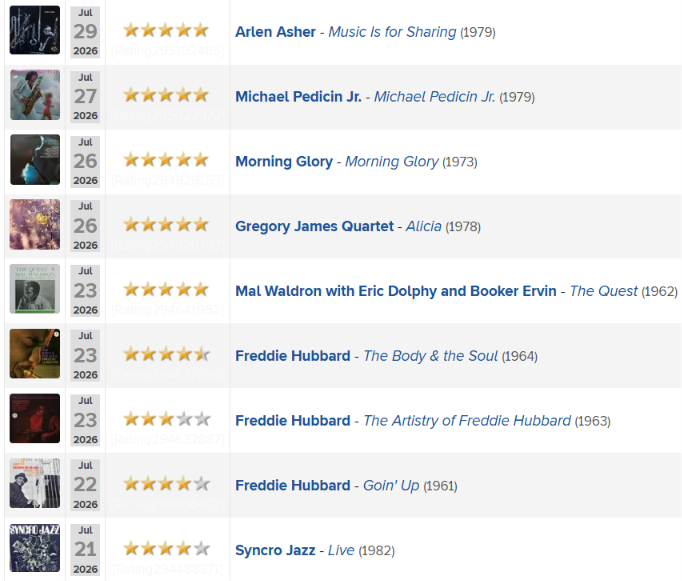Click the star rating for Syncro Jazz Live
682x581 pixels.
[166, 549]
